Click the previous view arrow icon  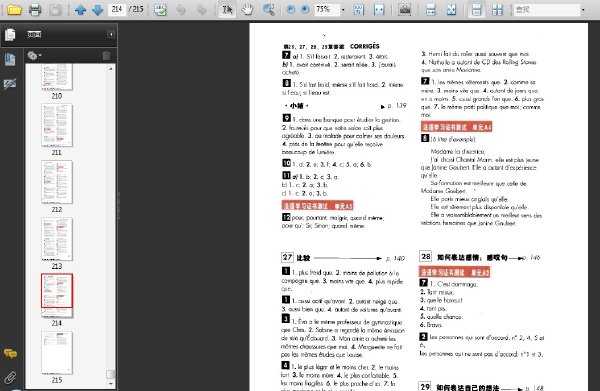point(180,10)
